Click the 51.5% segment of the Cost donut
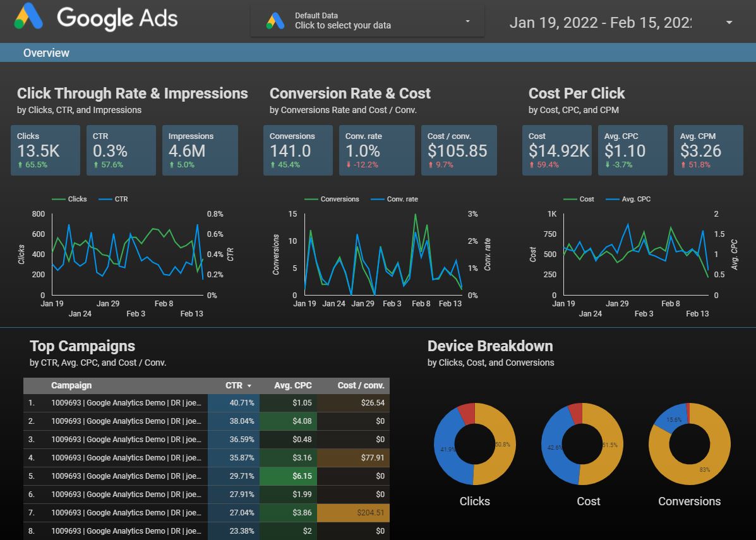Image resolution: width=756 pixels, height=540 pixels. click(613, 444)
